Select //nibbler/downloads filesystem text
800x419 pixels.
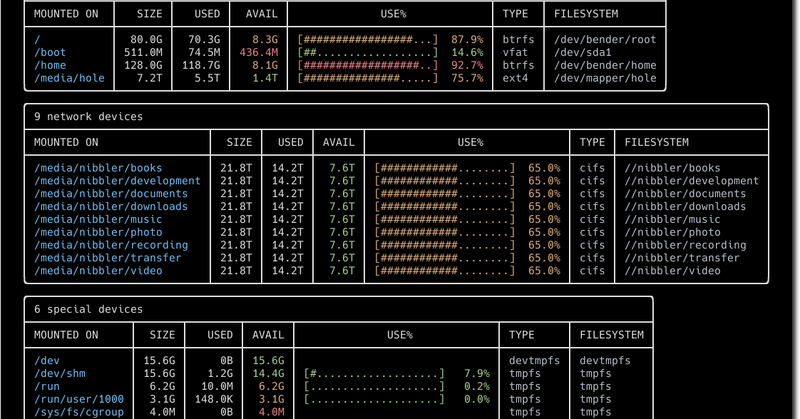(685, 206)
